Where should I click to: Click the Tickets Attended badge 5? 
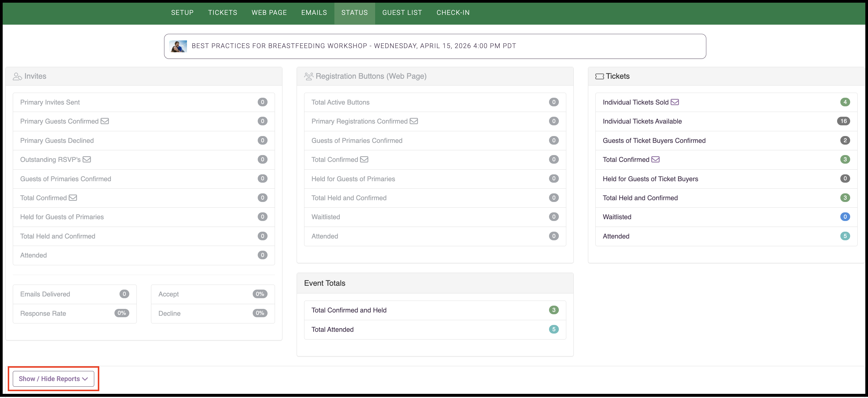pyautogui.click(x=845, y=236)
